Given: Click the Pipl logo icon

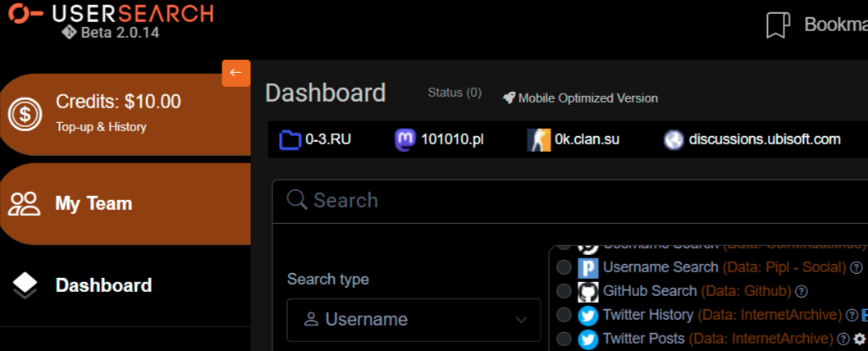Looking at the screenshot, I should (x=588, y=267).
